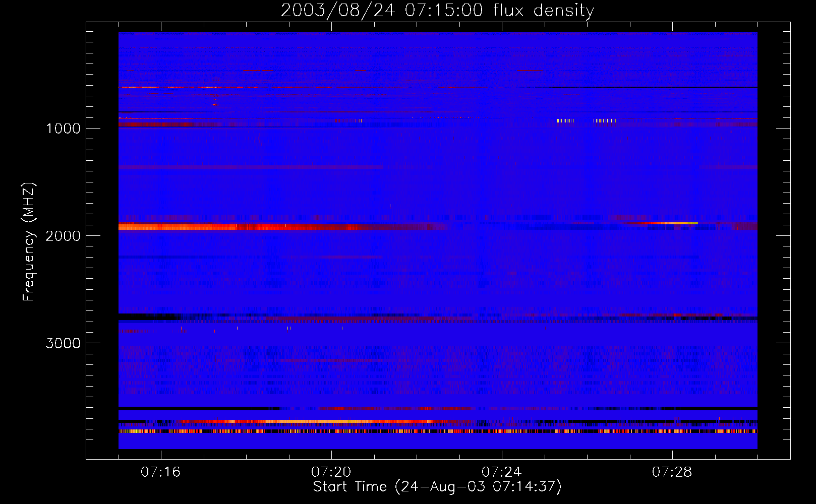The image size is (816, 504).
Task: Click the bright red emission band near 2000 MHz
Action: [282, 227]
